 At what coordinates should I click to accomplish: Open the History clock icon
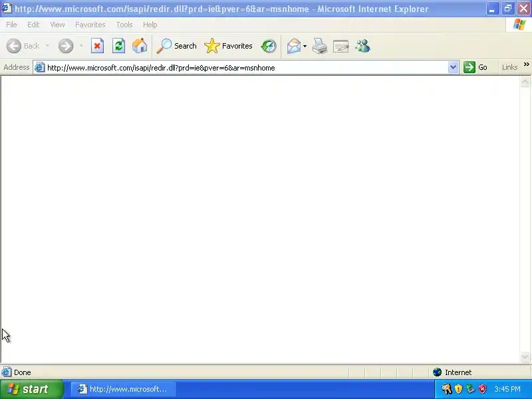(x=269, y=46)
